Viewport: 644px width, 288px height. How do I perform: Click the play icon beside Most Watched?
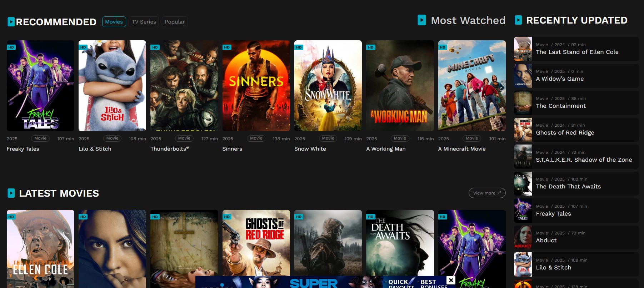pyautogui.click(x=422, y=20)
